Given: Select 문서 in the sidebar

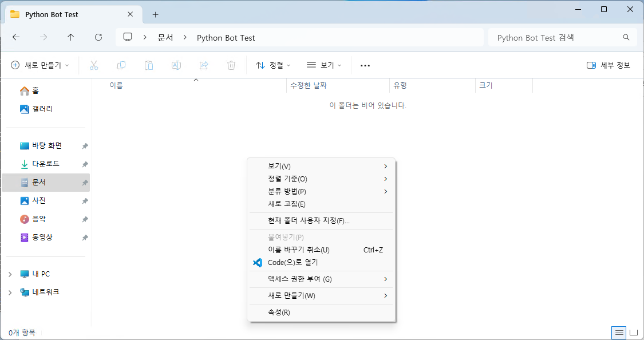Looking at the screenshot, I should tap(46, 183).
